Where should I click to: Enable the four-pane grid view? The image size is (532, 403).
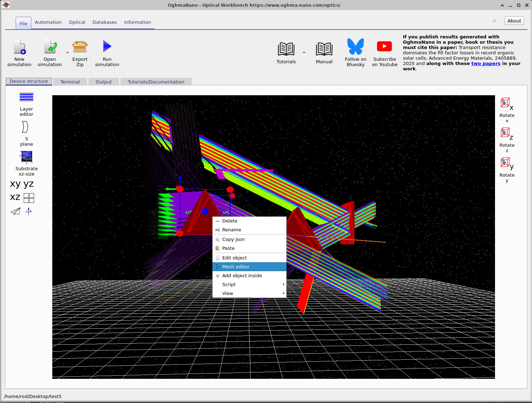[x=29, y=198]
